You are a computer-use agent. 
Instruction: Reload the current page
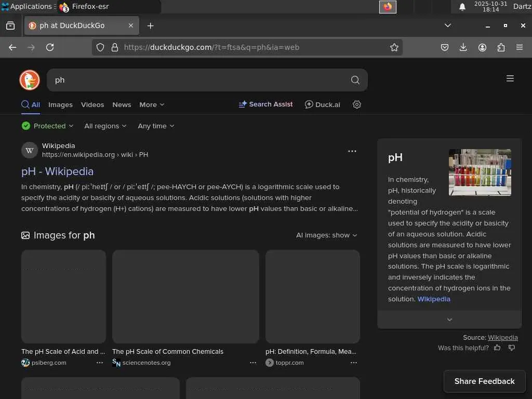(50, 47)
